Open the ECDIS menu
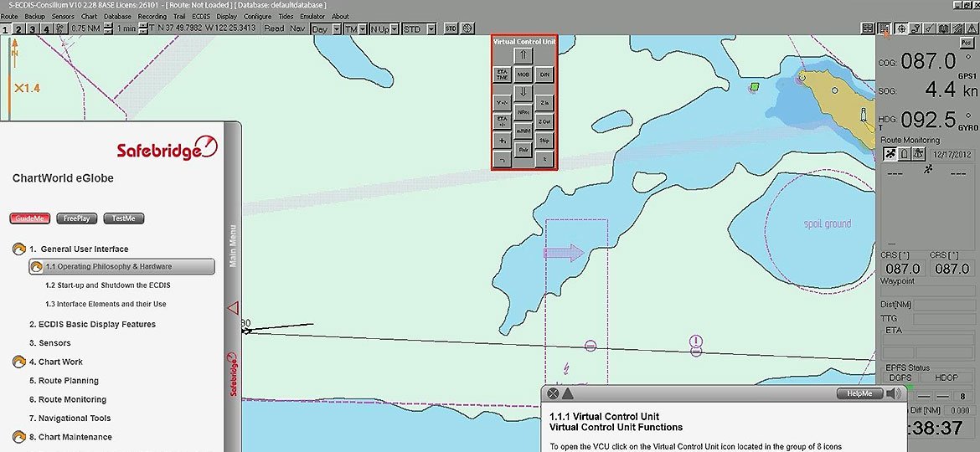The image size is (980, 452). click(202, 16)
